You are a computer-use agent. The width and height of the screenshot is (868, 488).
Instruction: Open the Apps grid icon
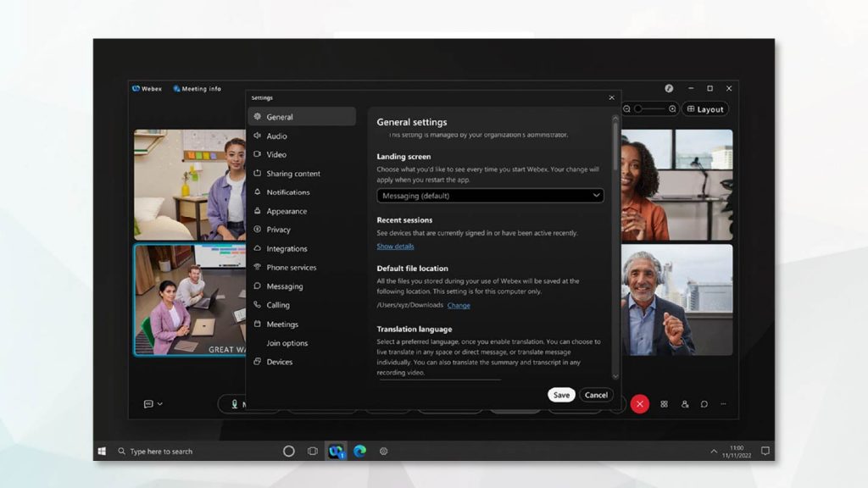click(x=664, y=404)
